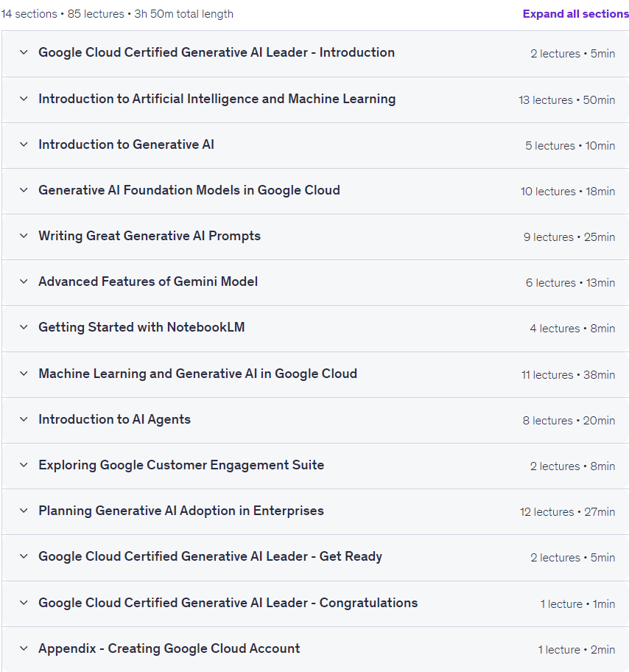
Task: Click the 11 lectures • 38min label
Action: [568, 374]
